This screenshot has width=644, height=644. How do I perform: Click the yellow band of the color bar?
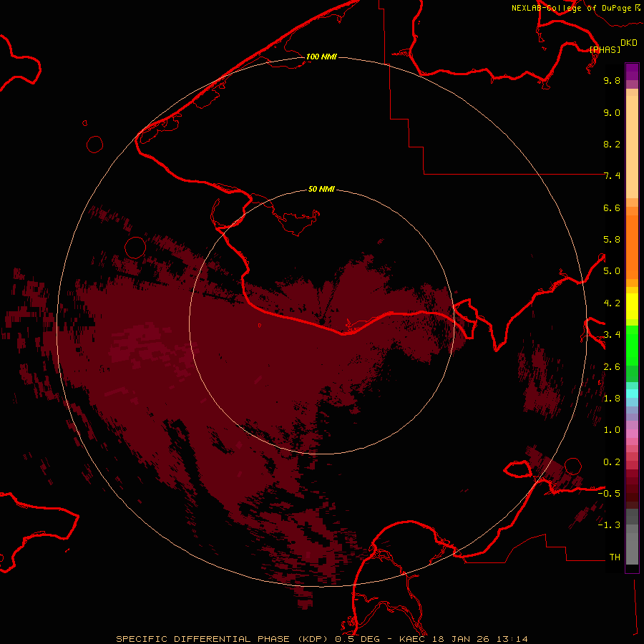[x=632, y=306]
